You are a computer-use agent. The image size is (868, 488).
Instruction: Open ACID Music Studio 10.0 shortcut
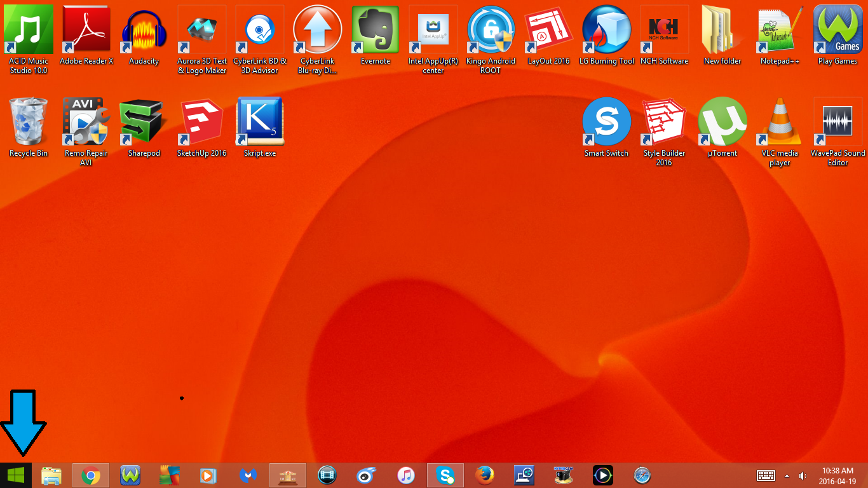pos(29,38)
